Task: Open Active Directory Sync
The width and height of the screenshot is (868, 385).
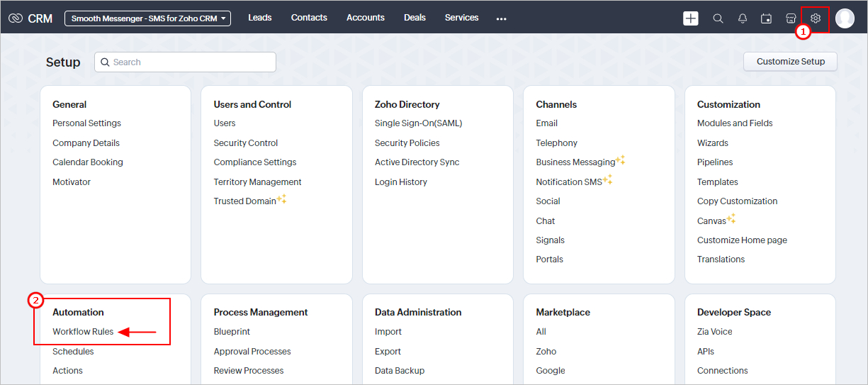Action: [x=417, y=162]
